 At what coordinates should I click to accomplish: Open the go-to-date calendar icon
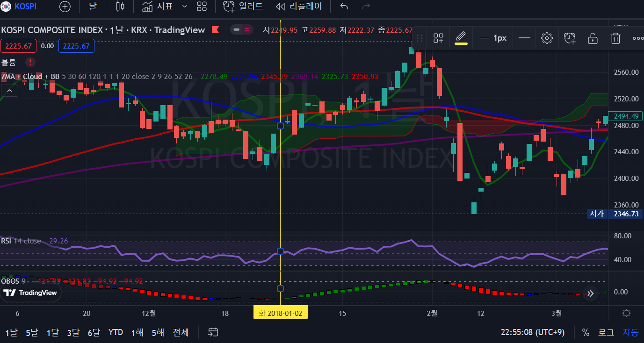tap(213, 332)
